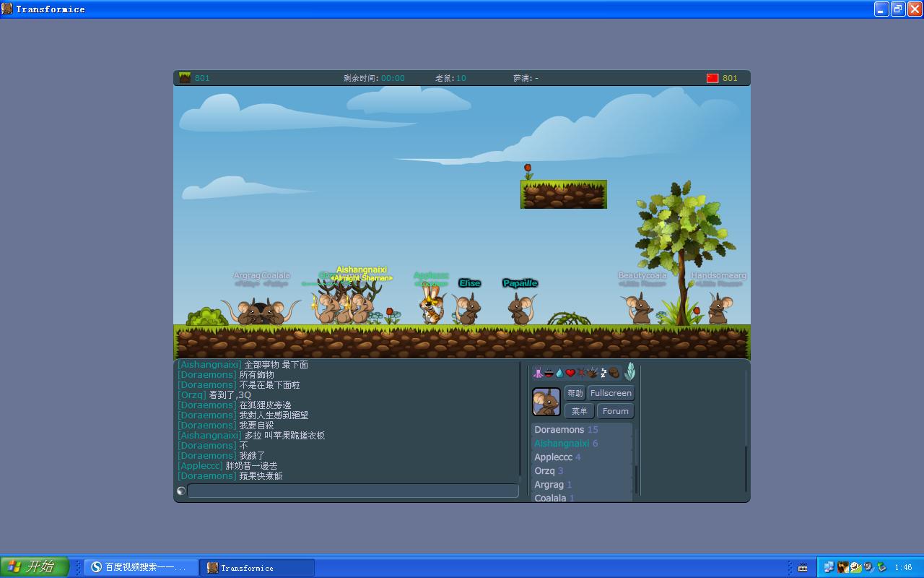
Task: Click the grass map icon in header
Action: click(x=185, y=78)
